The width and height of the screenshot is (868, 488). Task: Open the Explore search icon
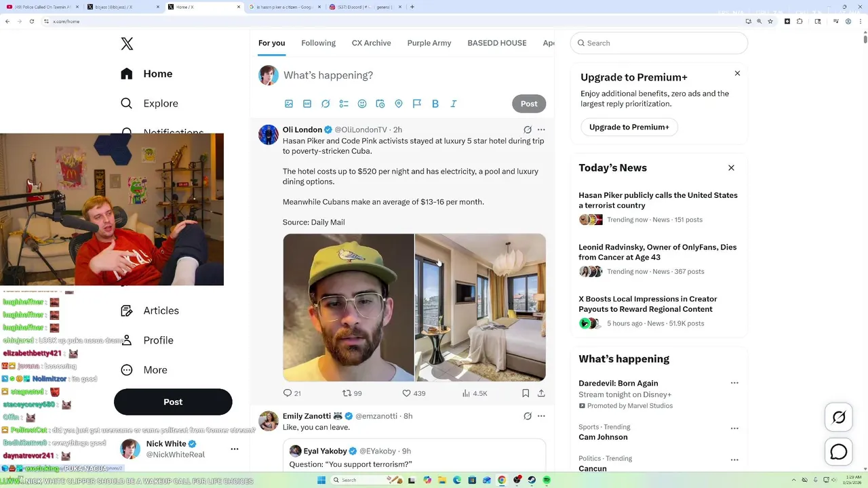click(127, 104)
